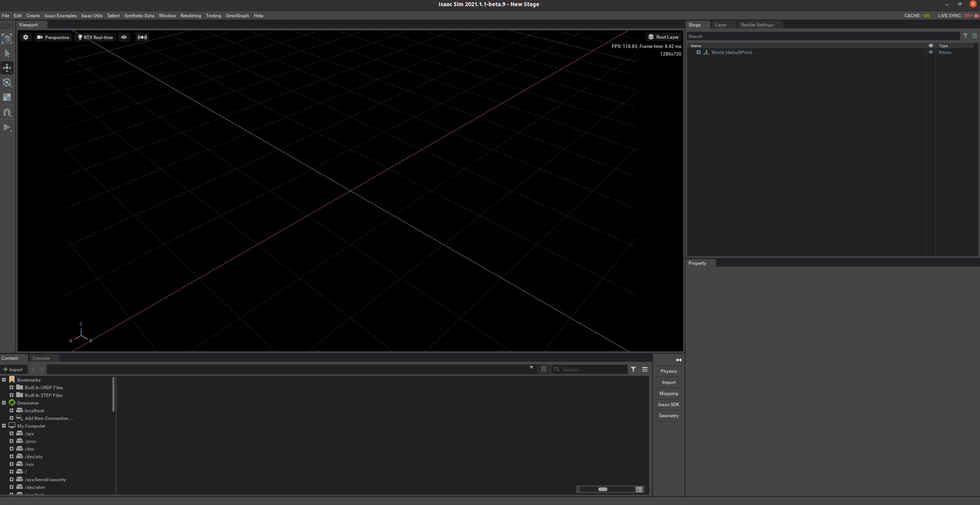Click the Physics button in side panel
This screenshot has height=505, width=980.
click(x=668, y=371)
